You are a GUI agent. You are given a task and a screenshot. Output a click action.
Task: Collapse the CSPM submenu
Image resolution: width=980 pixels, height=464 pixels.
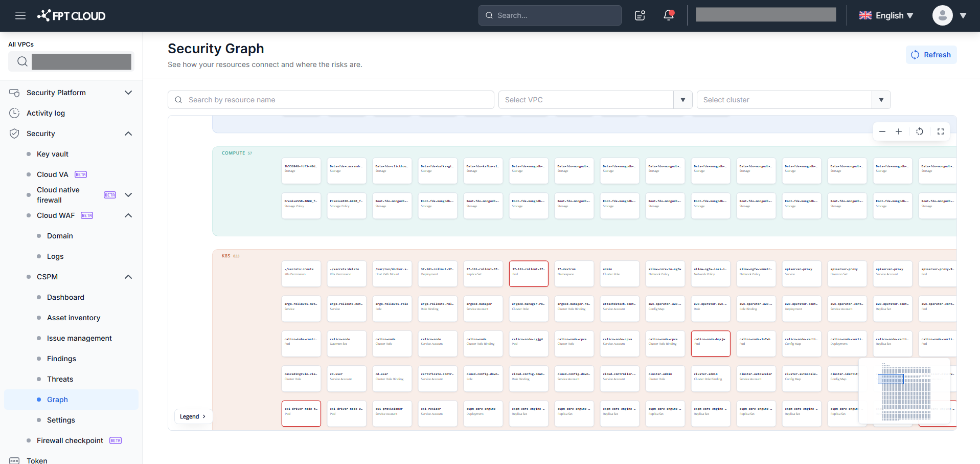click(x=128, y=277)
